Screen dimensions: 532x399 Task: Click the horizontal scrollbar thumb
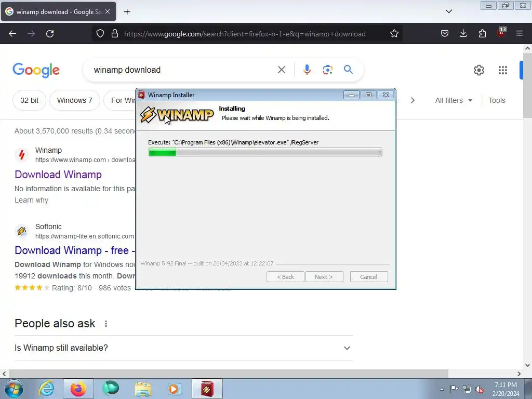[228, 374]
